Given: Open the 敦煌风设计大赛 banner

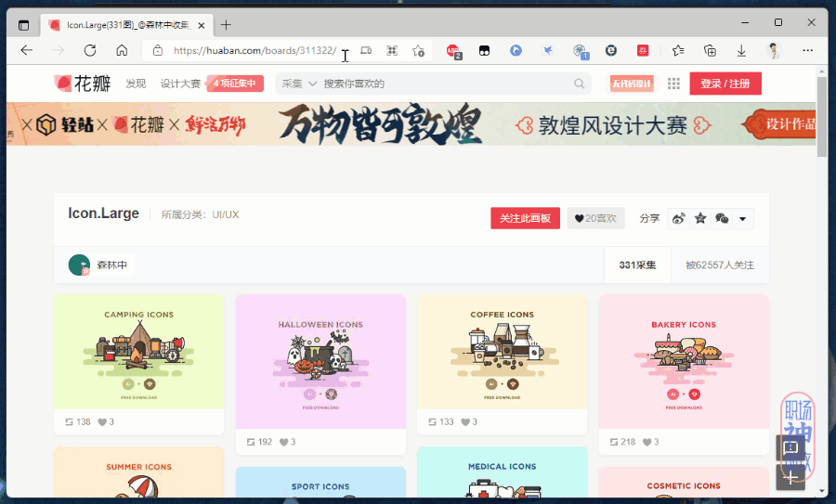Looking at the screenshot, I should click(411, 123).
